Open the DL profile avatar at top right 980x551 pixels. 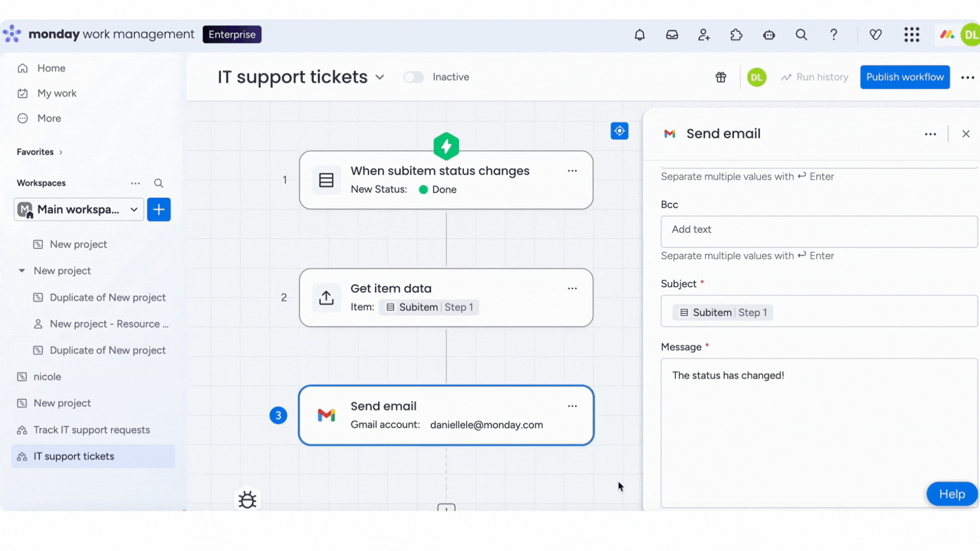click(970, 35)
